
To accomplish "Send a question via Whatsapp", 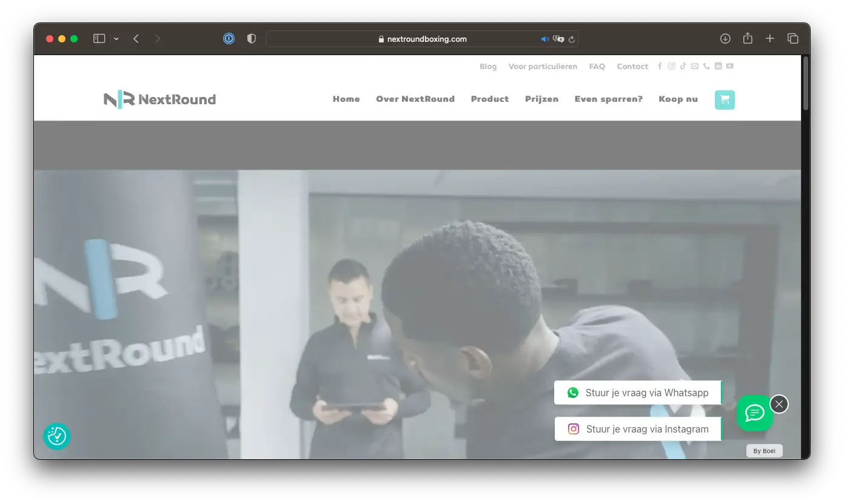I will pos(638,393).
